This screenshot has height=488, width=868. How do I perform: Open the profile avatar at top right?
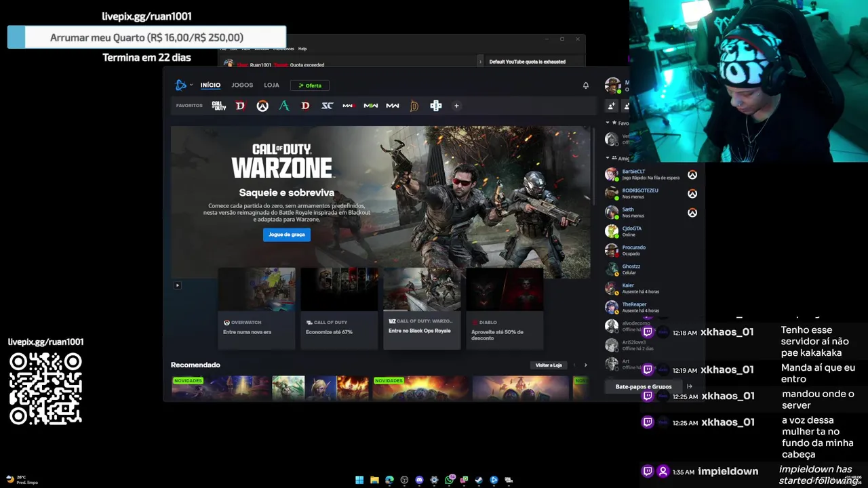pos(612,85)
